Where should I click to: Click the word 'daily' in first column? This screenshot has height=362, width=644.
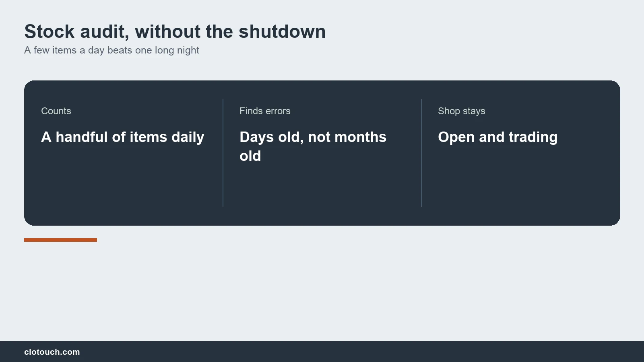(x=188, y=138)
